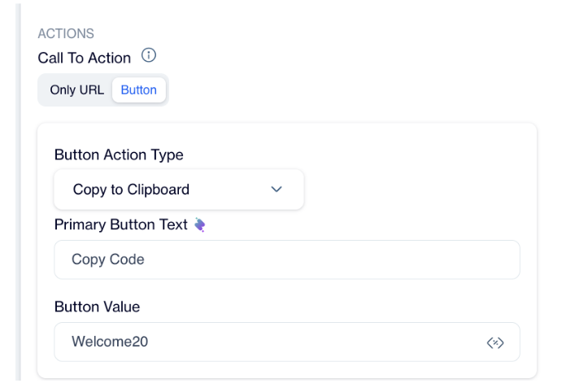Click the gray vertical bar at the panel's left edge
This screenshot has height=392, width=566.
(20, 195)
